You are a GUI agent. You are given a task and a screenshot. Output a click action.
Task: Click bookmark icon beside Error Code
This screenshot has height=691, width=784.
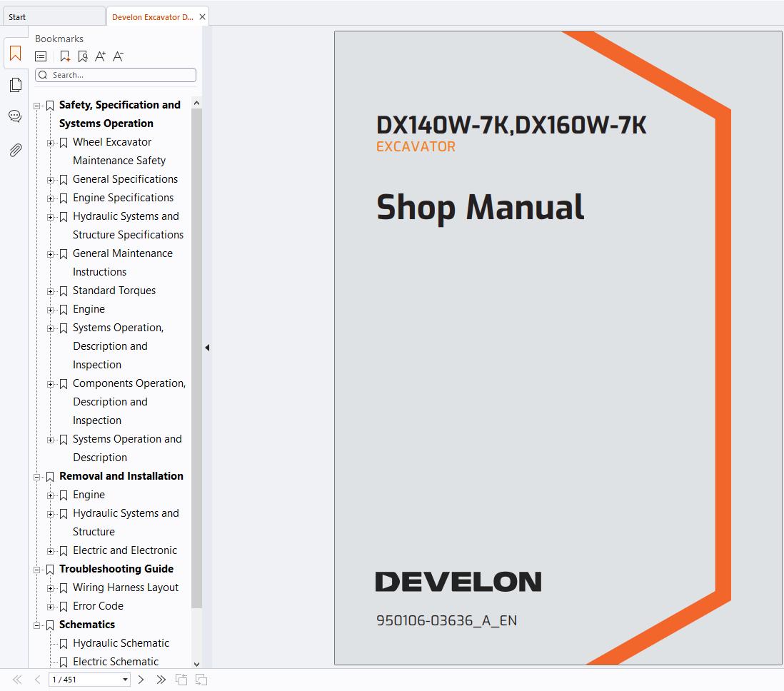[64, 607]
